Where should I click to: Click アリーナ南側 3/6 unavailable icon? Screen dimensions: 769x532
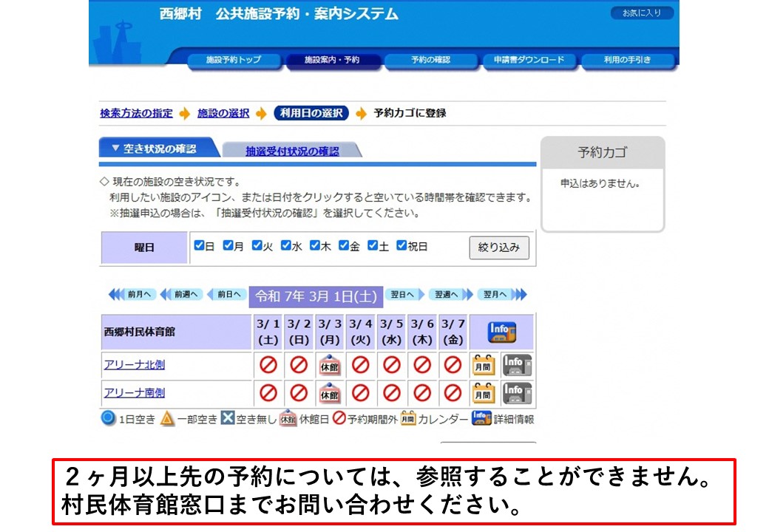click(x=422, y=393)
